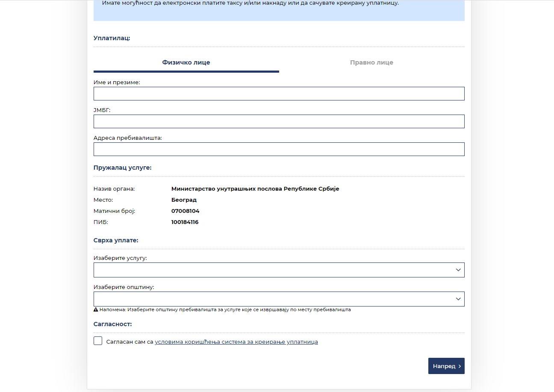The height and width of the screenshot is (392, 554).
Task: Open the условима коришћења система link
Action: coord(236,342)
